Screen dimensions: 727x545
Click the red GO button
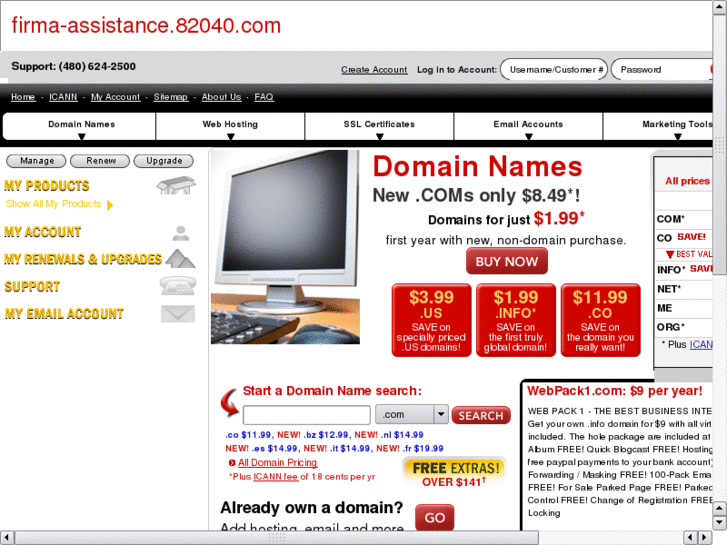tap(434, 517)
